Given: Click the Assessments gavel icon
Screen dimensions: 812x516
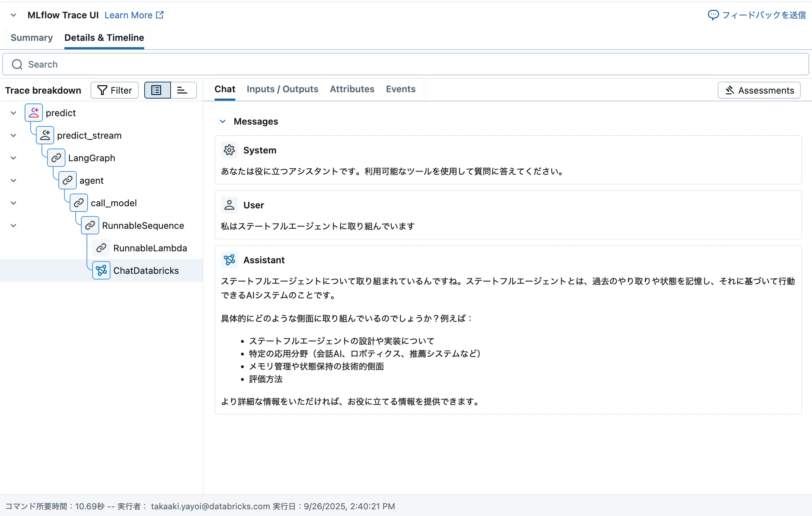Looking at the screenshot, I should tap(730, 90).
